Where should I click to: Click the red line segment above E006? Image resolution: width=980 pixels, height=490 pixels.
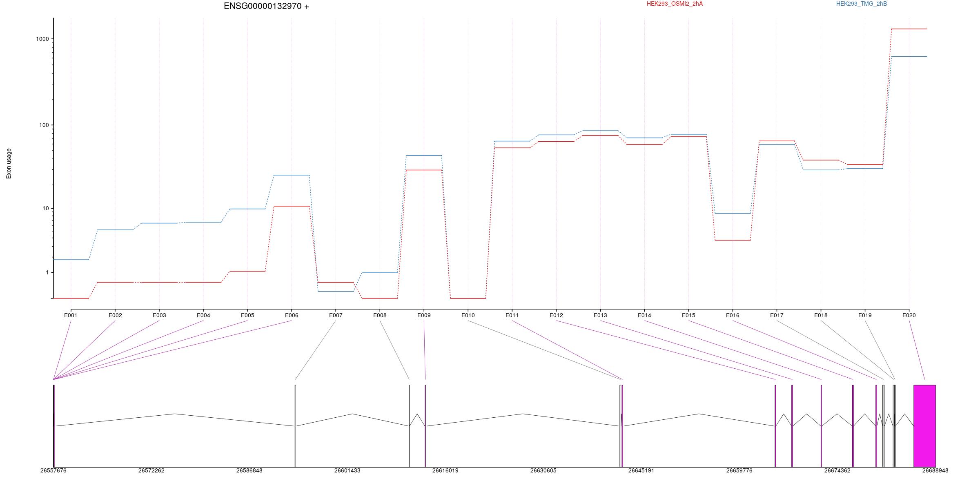click(x=292, y=206)
